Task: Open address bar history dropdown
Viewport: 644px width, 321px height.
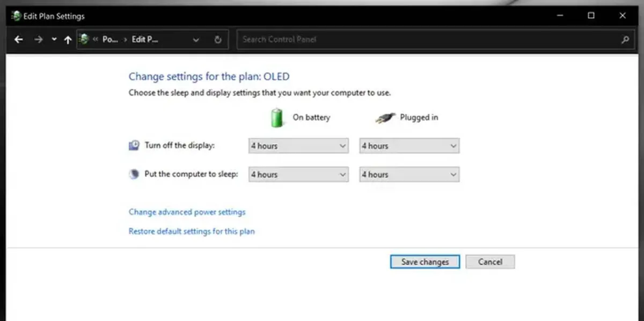Action: coord(196,40)
